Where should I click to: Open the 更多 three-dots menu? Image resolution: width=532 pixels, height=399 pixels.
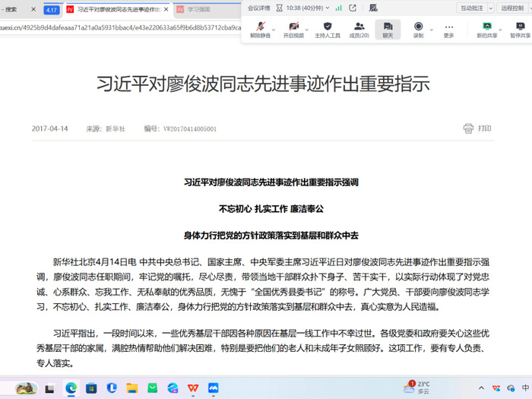(x=448, y=28)
